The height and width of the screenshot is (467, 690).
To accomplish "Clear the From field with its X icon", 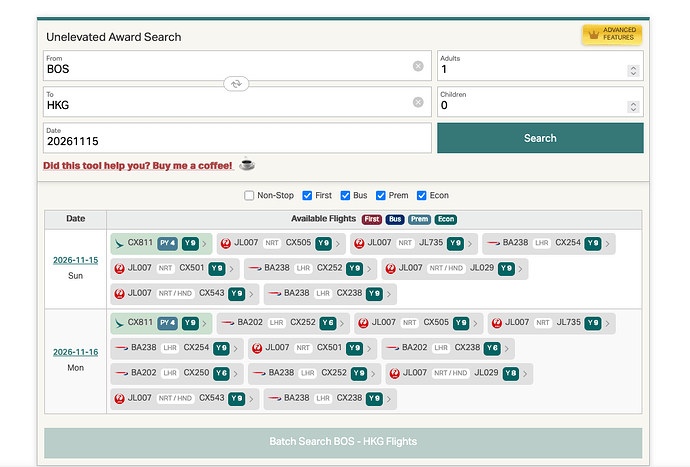I will click(418, 67).
